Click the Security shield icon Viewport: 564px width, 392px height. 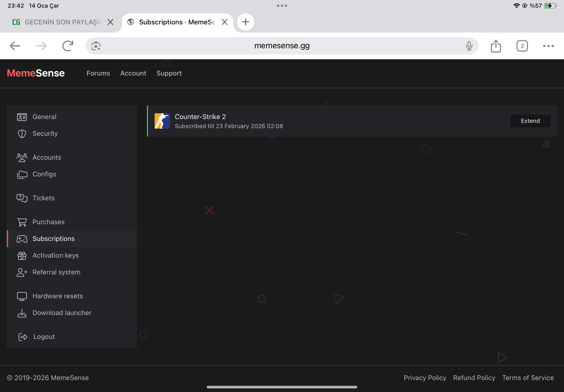(x=22, y=134)
